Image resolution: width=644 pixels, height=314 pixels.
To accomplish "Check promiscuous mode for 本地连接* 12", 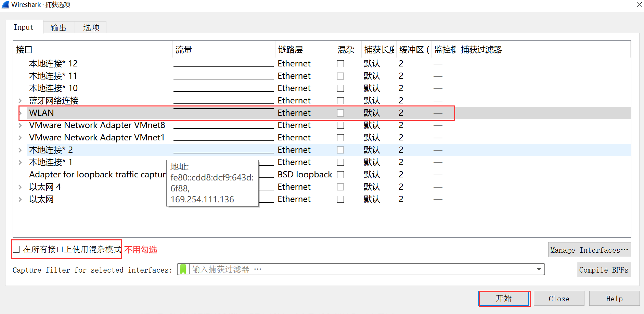I will (x=340, y=63).
